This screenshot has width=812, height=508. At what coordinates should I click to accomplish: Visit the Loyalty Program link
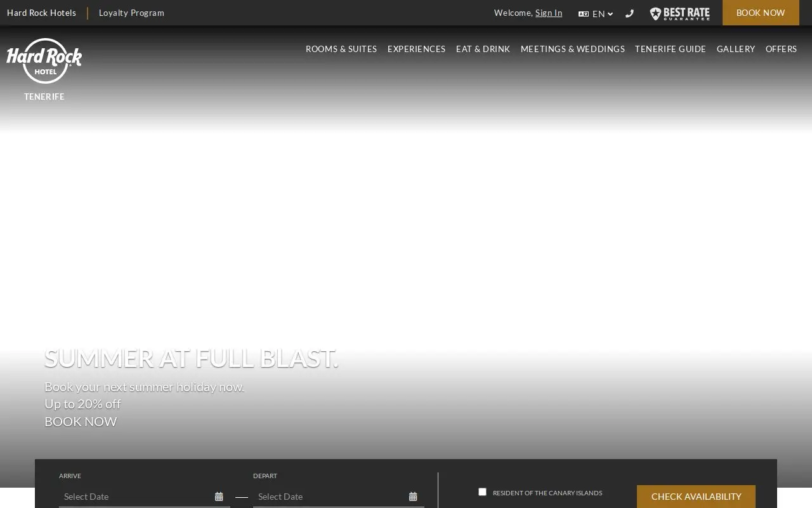[x=131, y=13]
